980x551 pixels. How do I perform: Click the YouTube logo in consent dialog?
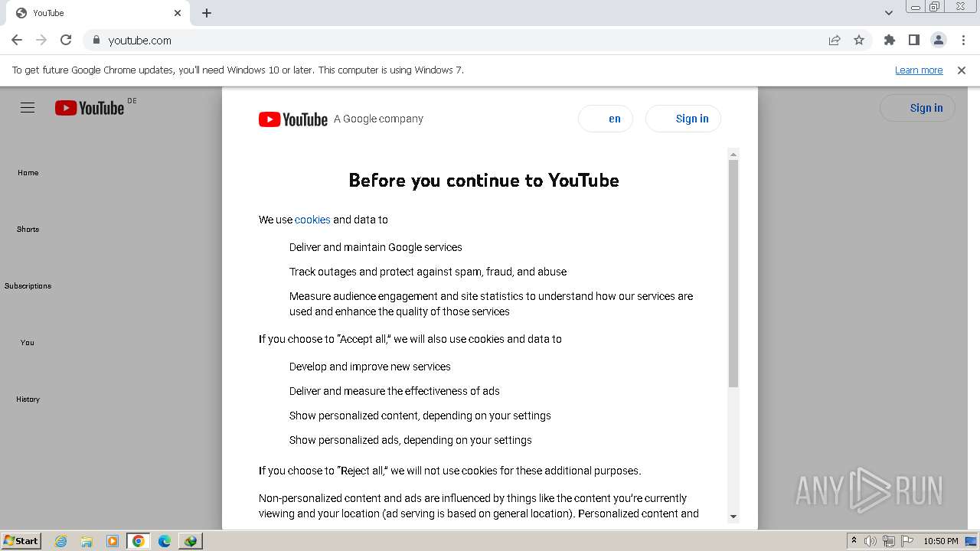pos(293,119)
